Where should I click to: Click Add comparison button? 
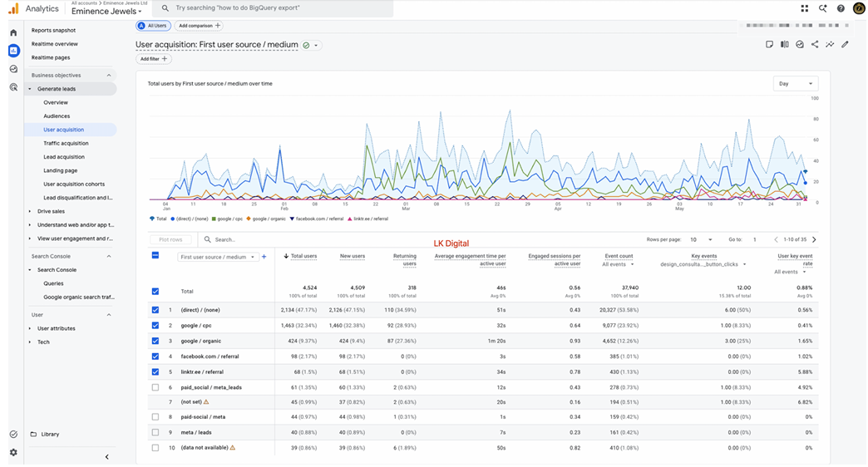click(200, 26)
